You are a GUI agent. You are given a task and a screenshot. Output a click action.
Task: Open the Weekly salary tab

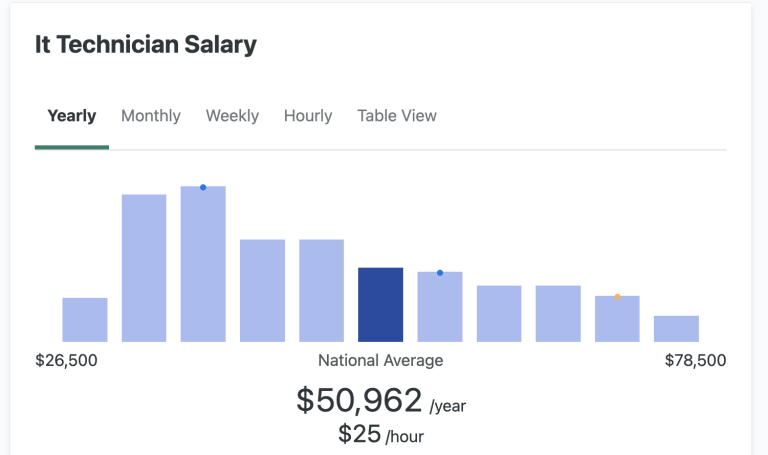232,116
